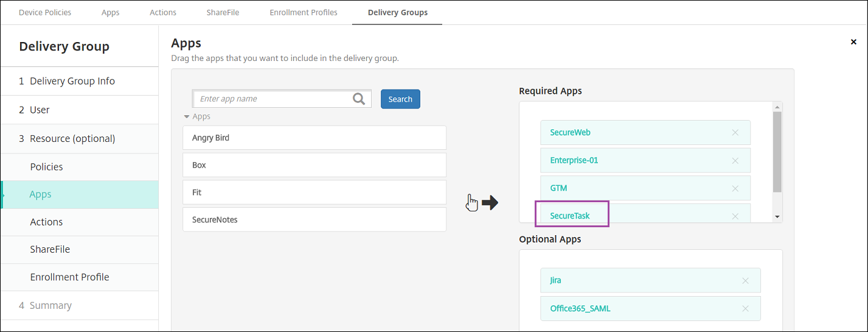The height and width of the screenshot is (332, 868).
Task: Open the Enrollment Profiles tab
Action: [304, 12]
